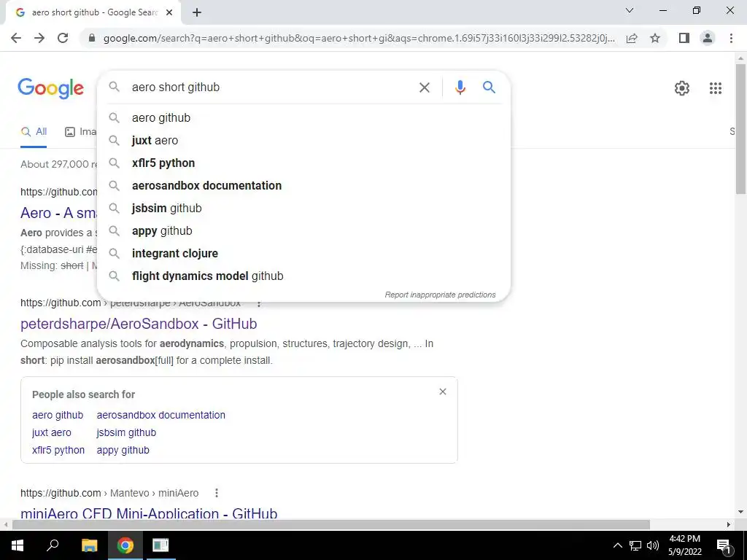Toggle Chrome side panel

pyautogui.click(x=684, y=38)
